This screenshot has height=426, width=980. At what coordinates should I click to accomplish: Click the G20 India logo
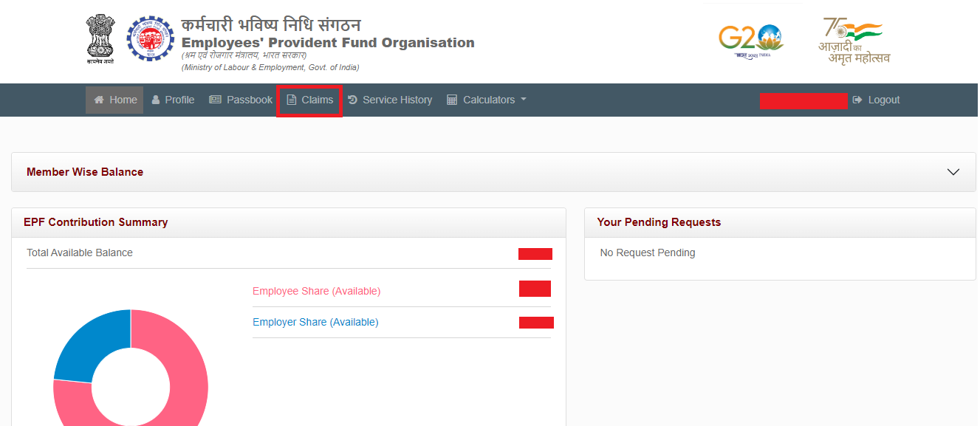[751, 38]
